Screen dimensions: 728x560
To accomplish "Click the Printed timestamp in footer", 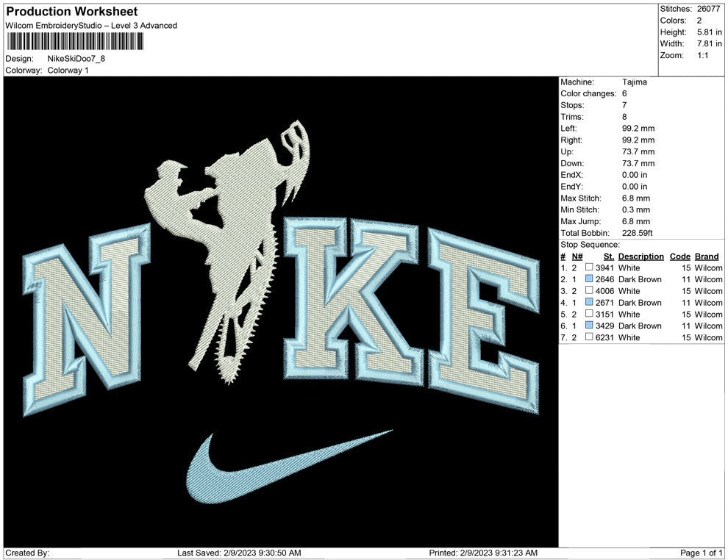I will [x=483, y=553].
